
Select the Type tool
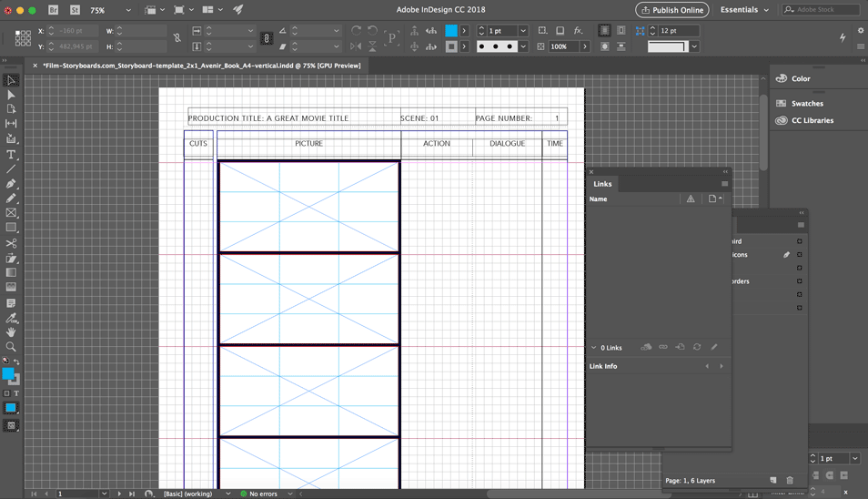11,155
